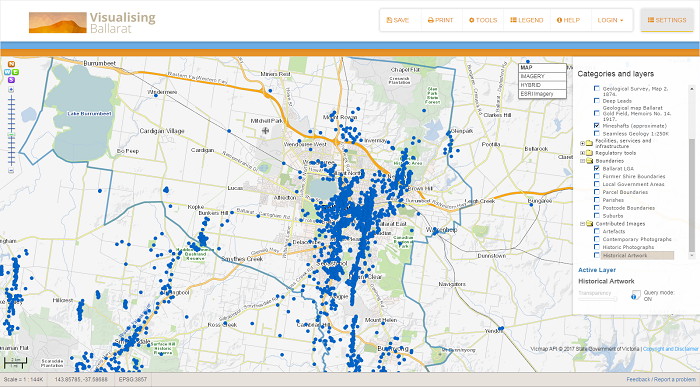Select the Historical Artwork layer label
700x387 pixels.
coord(625,255)
